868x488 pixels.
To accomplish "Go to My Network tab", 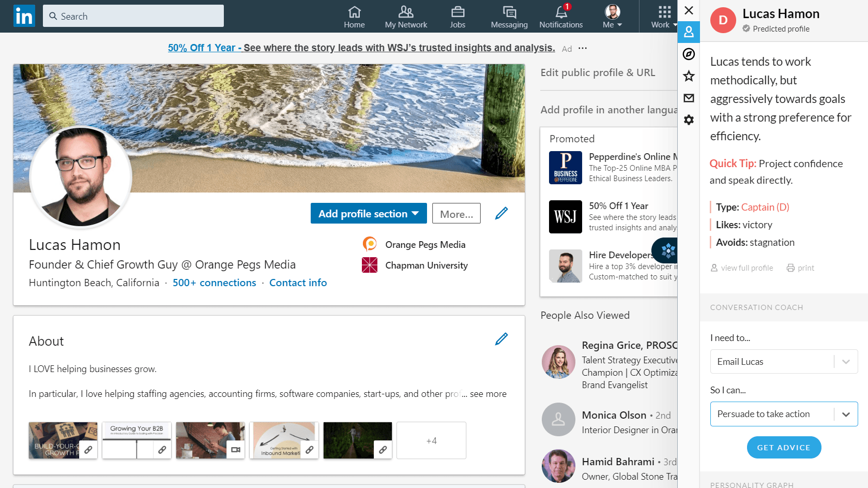I will [406, 17].
